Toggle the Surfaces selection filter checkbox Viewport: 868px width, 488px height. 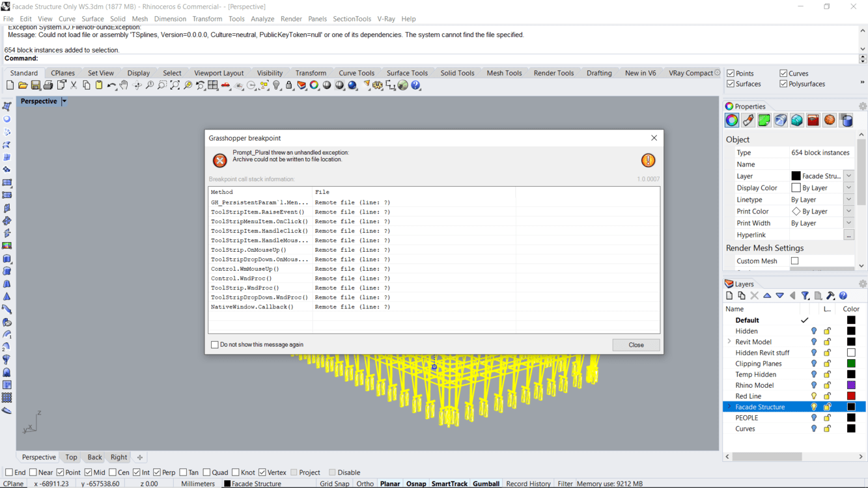731,84
